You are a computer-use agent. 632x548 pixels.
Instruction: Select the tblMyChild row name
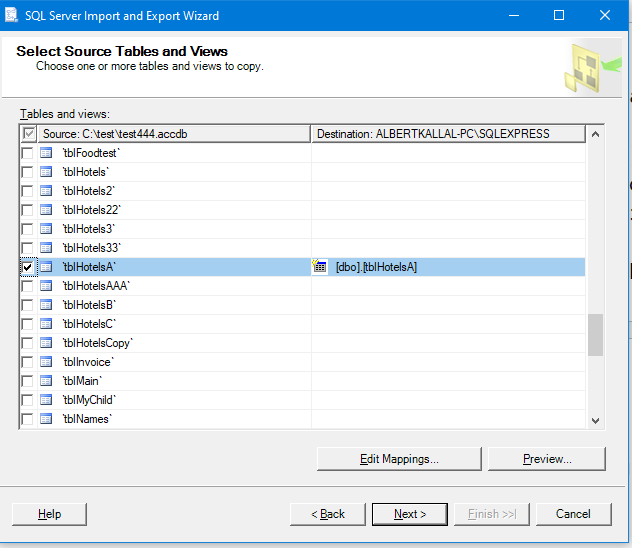[x=89, y=400]
